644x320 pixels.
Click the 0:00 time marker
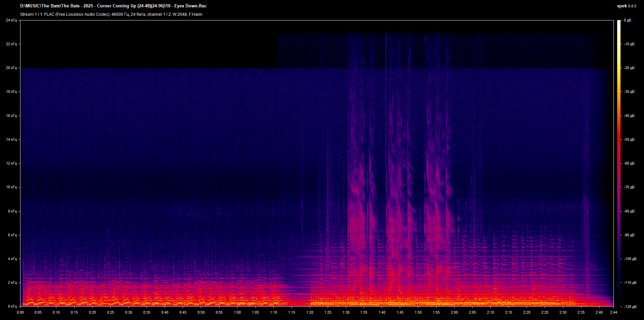pyautogui.click(x=20, y=312)
